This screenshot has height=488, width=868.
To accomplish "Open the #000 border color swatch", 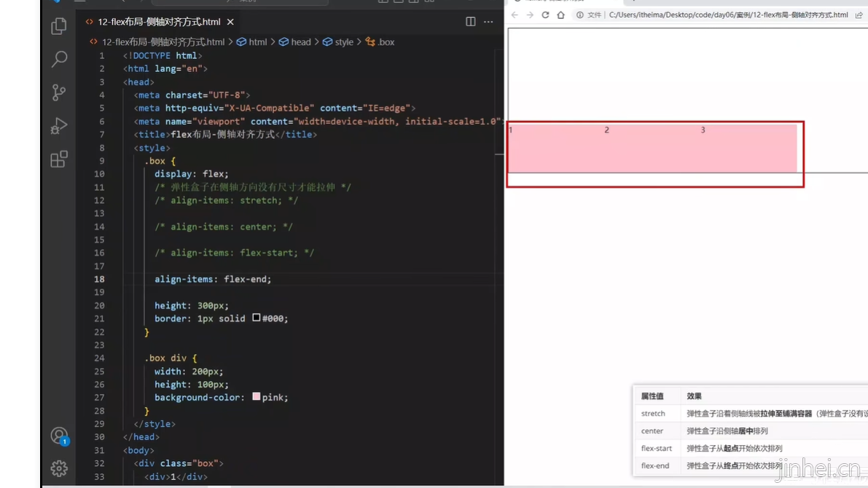I will pos(257,318).
